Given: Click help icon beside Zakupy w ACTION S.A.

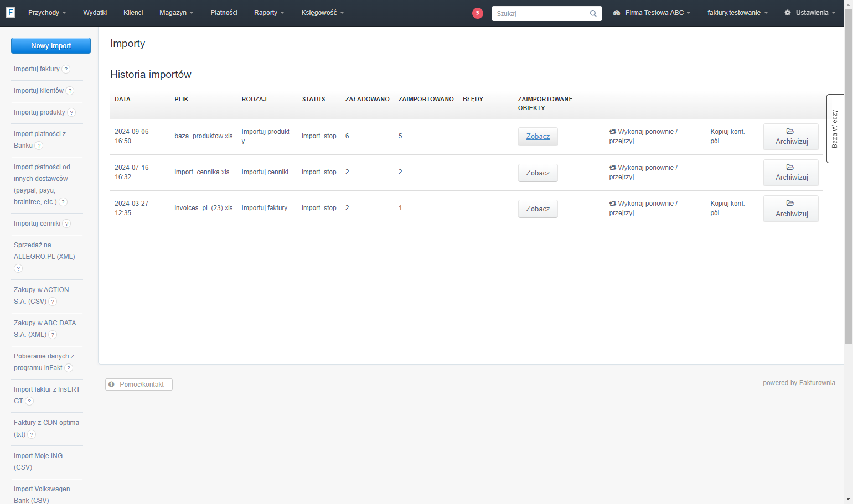Looking at the screenshot, I should [x=53, y=302].
